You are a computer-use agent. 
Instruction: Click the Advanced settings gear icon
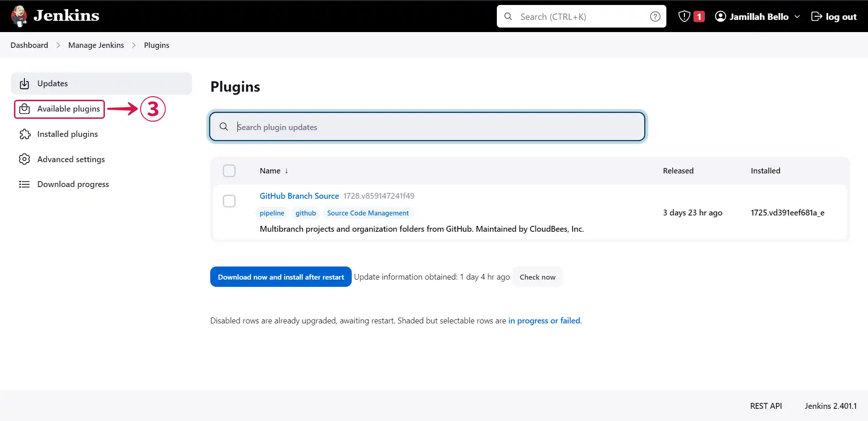[24, 159]
